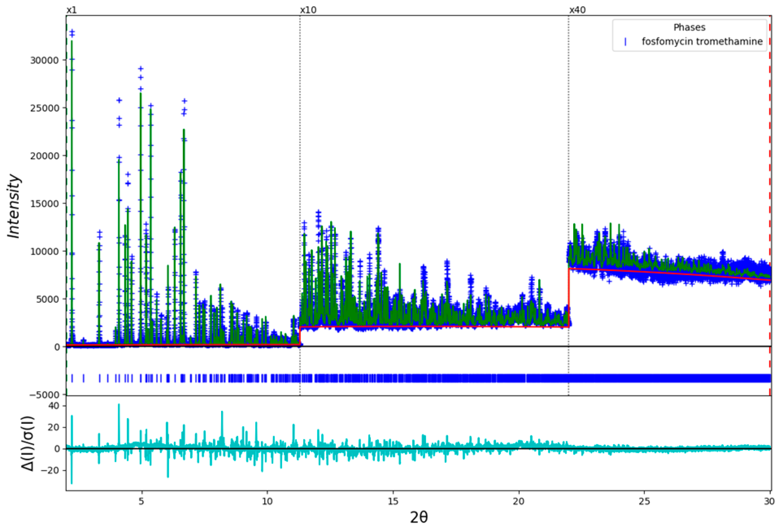The height and width of the screenshot is (532, 783).
Task: Click the Δ(I)/σ(I) residual axis label
Action: (x=28, y=443)
